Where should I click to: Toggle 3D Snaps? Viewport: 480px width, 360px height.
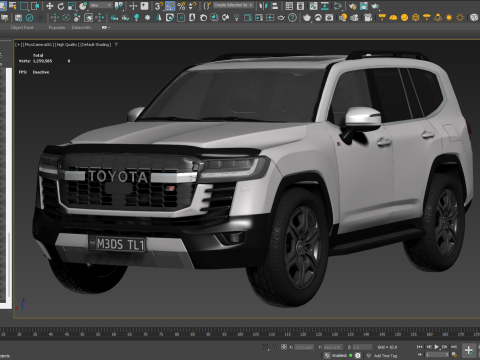click(159, 6)
